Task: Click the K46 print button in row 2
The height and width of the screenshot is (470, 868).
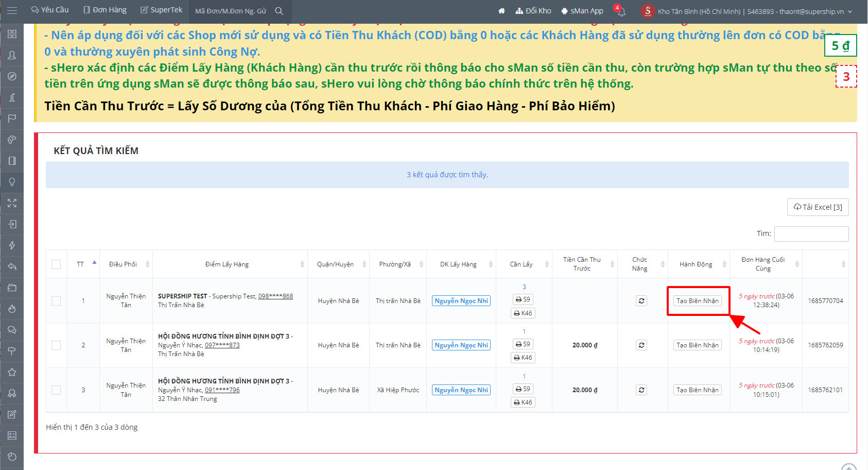Action: tap(523, 358)
